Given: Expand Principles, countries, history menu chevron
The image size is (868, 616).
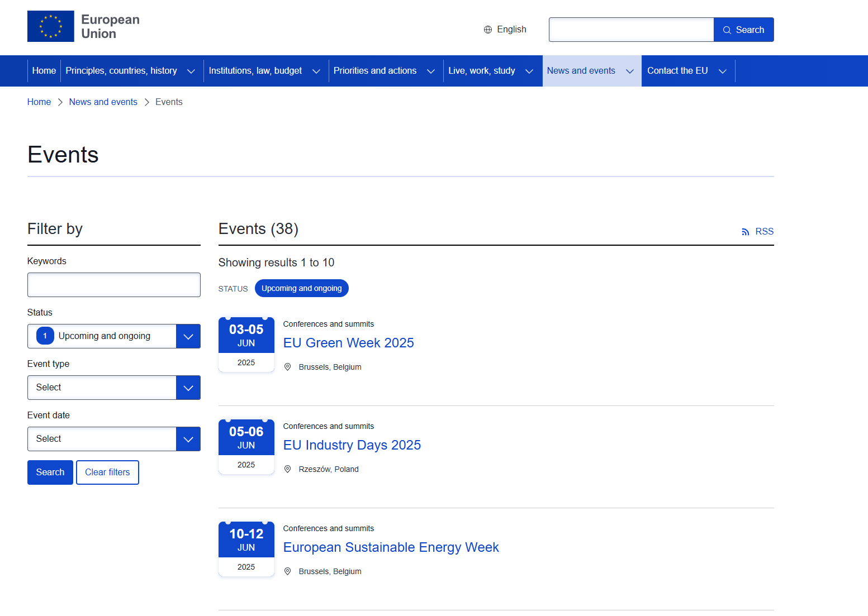Looking at the screenshot, I should coord(191,71).
